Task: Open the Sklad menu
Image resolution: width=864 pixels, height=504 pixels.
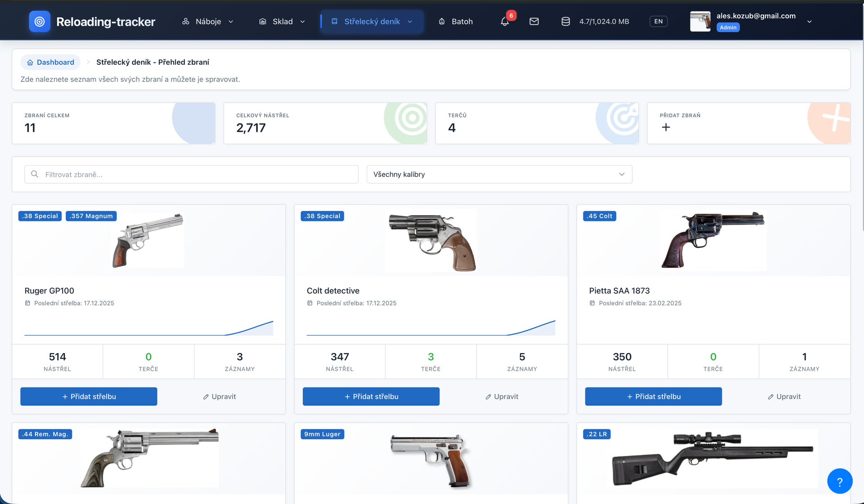Action: click(282, 22)
